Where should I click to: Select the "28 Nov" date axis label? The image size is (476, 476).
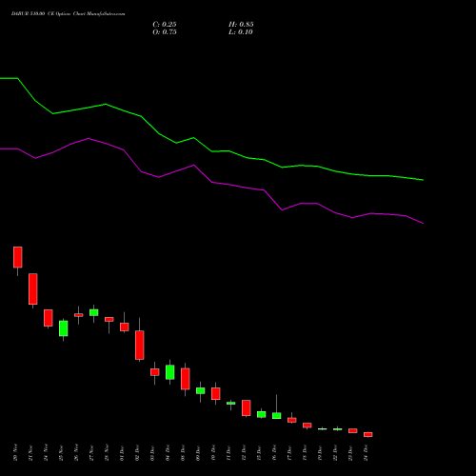click(x=107, y=452)
